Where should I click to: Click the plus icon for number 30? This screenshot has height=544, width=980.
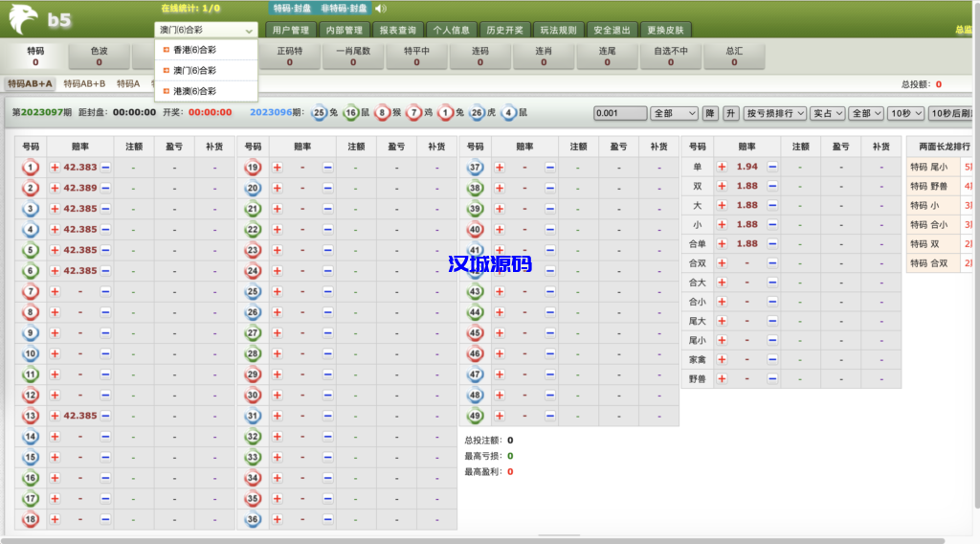point(278,396)
